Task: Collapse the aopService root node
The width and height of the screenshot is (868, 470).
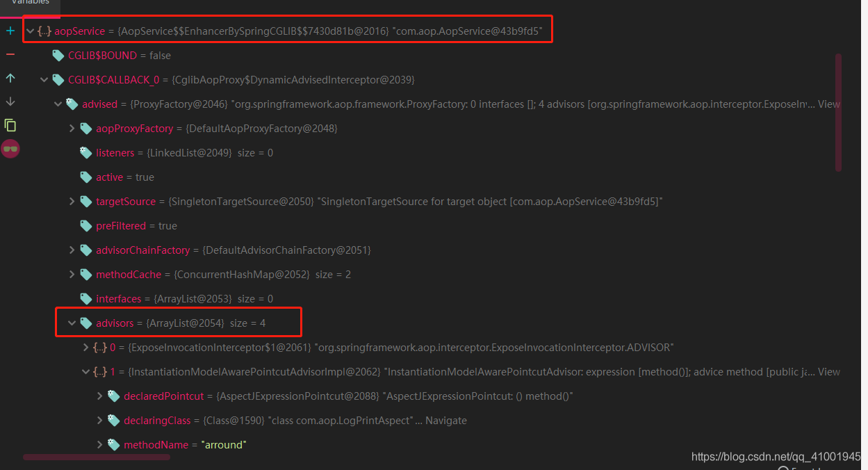Action: coord(30,31)
